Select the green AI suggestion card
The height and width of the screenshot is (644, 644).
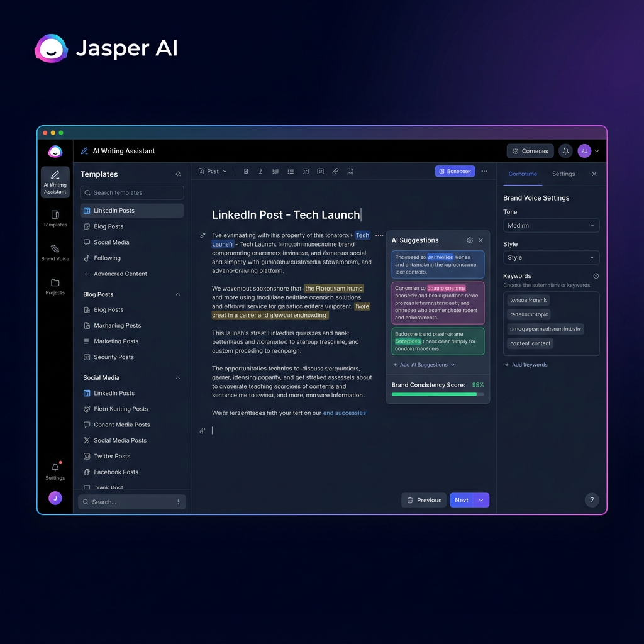pos(438,341)
